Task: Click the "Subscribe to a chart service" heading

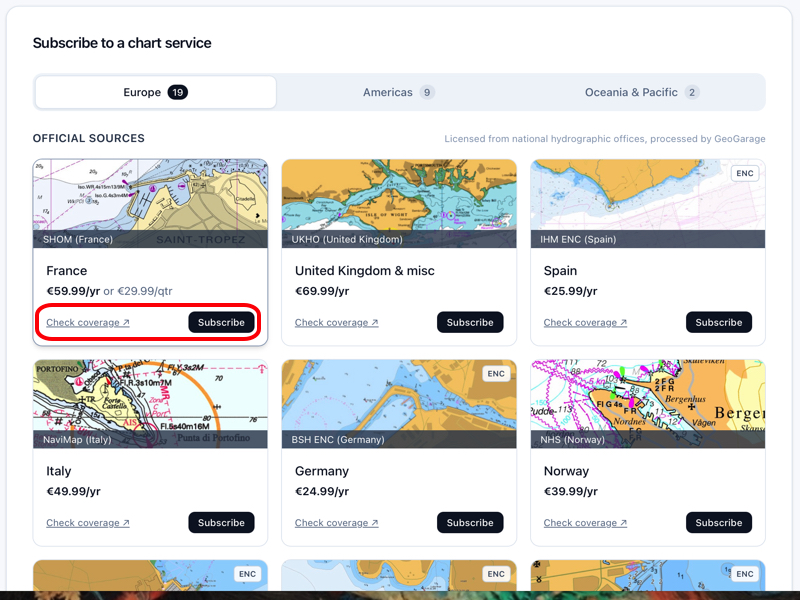Action: pyautogui.click(x=122, y=43)
